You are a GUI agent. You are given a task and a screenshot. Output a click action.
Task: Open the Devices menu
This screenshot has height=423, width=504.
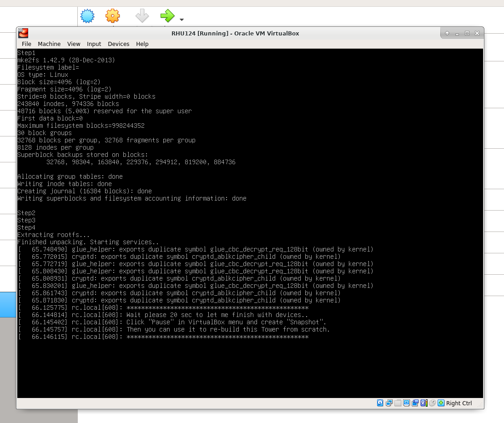pyautogui.click(x=118, y=44)
